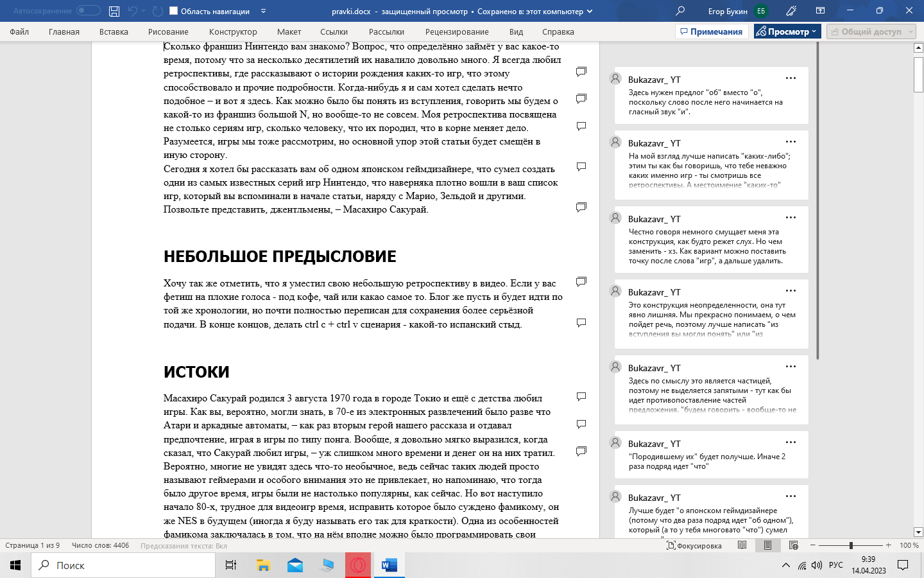The width and height of the screenshot is (924, 578).
Task: Click comment marker next to НЕБОЛЬШОЕ ПРЕДЫСЛОВИЕ paragraph
Action: pos(581,281)
